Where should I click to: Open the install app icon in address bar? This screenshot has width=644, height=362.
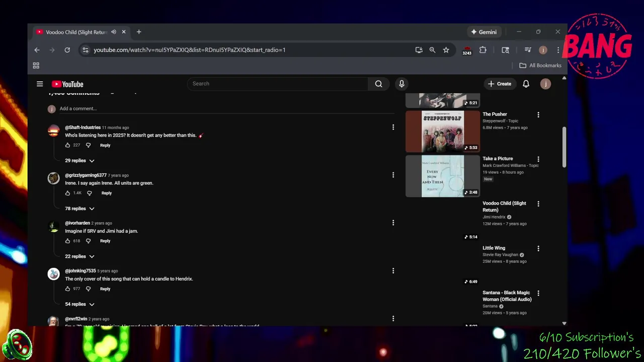click(x=419, y=50)
